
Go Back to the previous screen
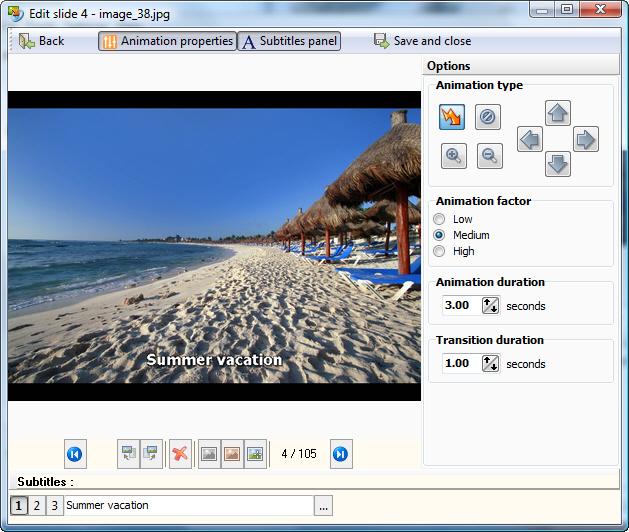pyautogui.click(x=40, y=41)
